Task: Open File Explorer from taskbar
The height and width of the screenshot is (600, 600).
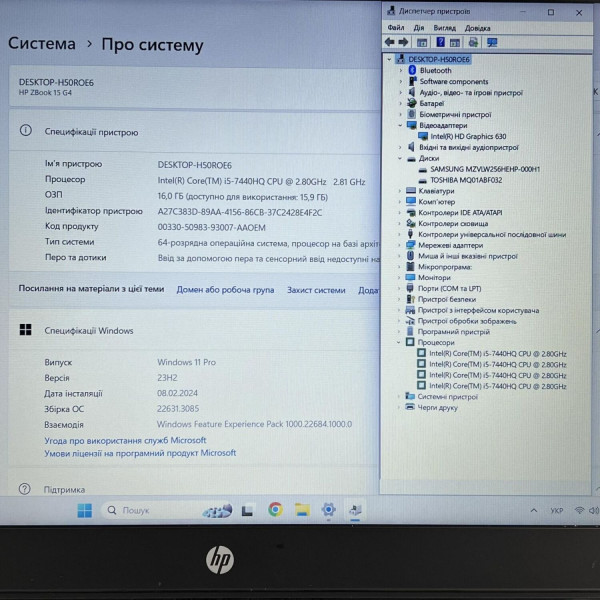Action: 302,510
